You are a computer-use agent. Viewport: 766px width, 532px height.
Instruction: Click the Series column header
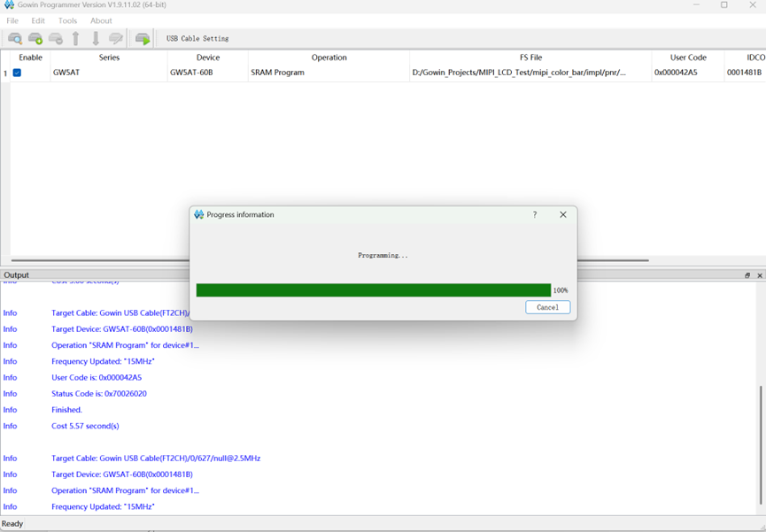pyautogui.click(x=109, y=58)
